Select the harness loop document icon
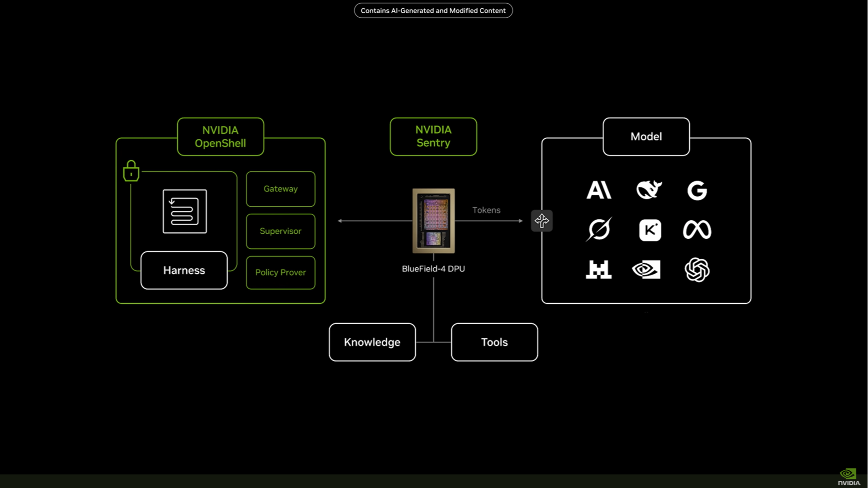 point(185,211)
